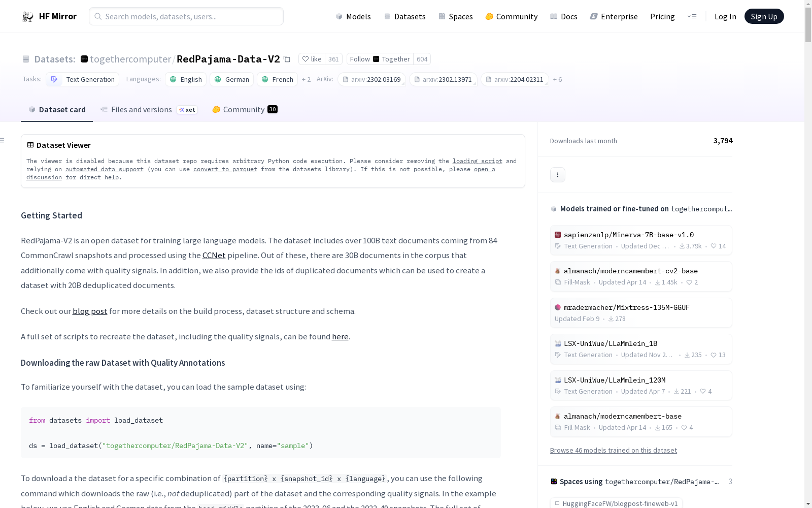Select the Text Generation task tag

[x=83, y=79]
